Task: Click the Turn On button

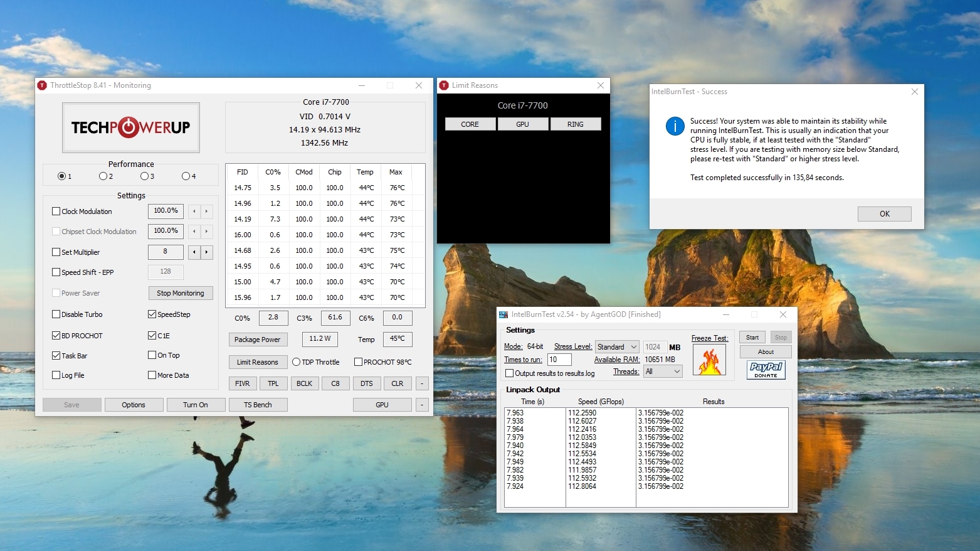Action: pyautogui.click(x=196, y=405)
